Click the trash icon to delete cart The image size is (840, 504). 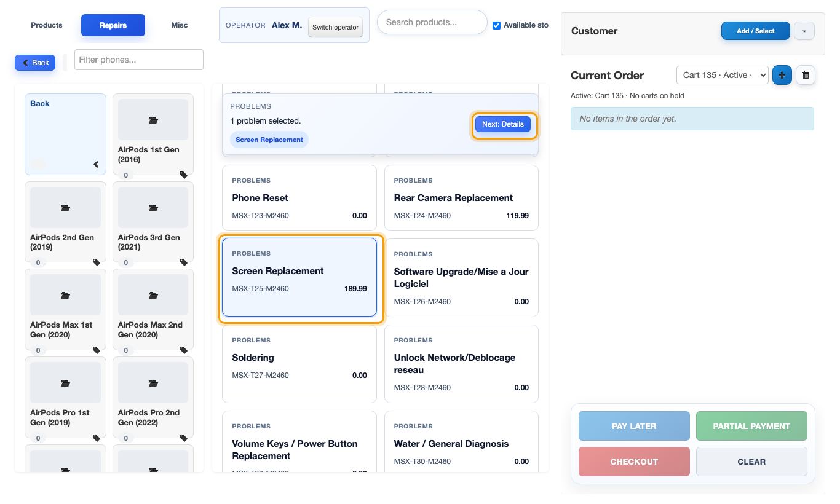tap(806, 75)
